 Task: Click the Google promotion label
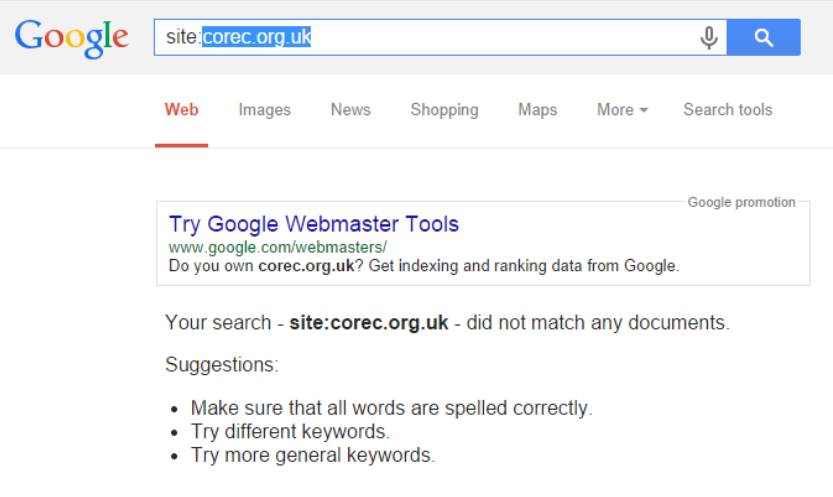click(x=741, y=202)
